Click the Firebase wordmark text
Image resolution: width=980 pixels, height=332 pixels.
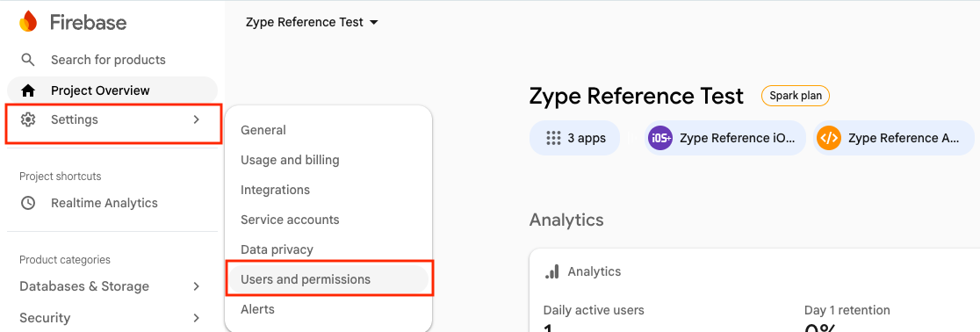88,23
